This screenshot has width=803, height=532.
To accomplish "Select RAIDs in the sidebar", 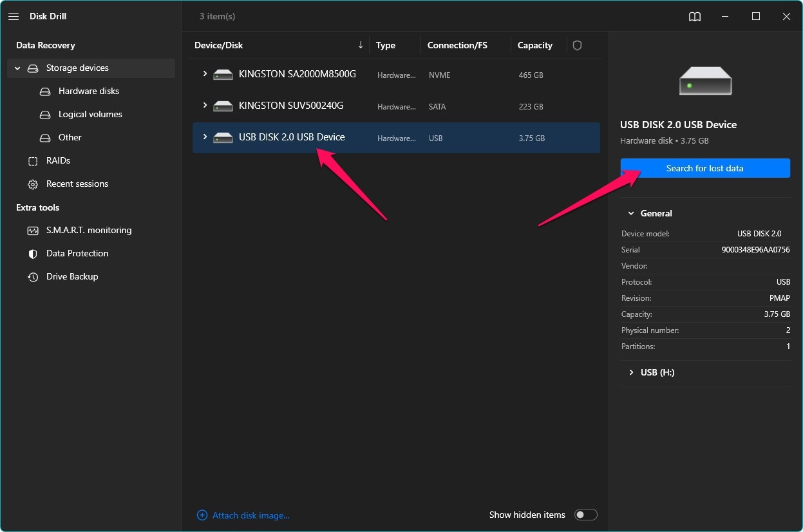I will [x=58, y=160].
